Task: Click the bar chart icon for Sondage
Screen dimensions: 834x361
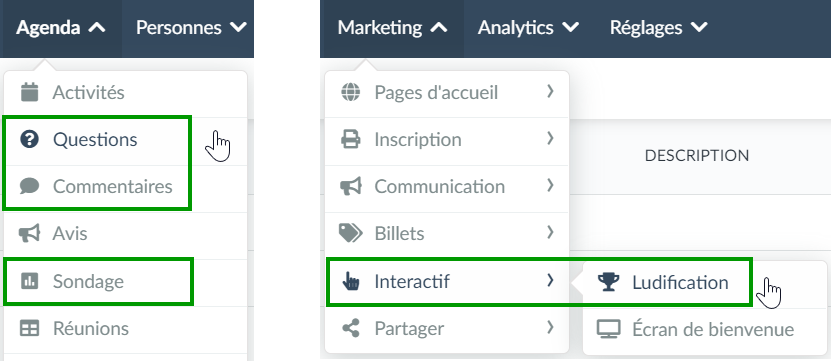Action: 29,280
